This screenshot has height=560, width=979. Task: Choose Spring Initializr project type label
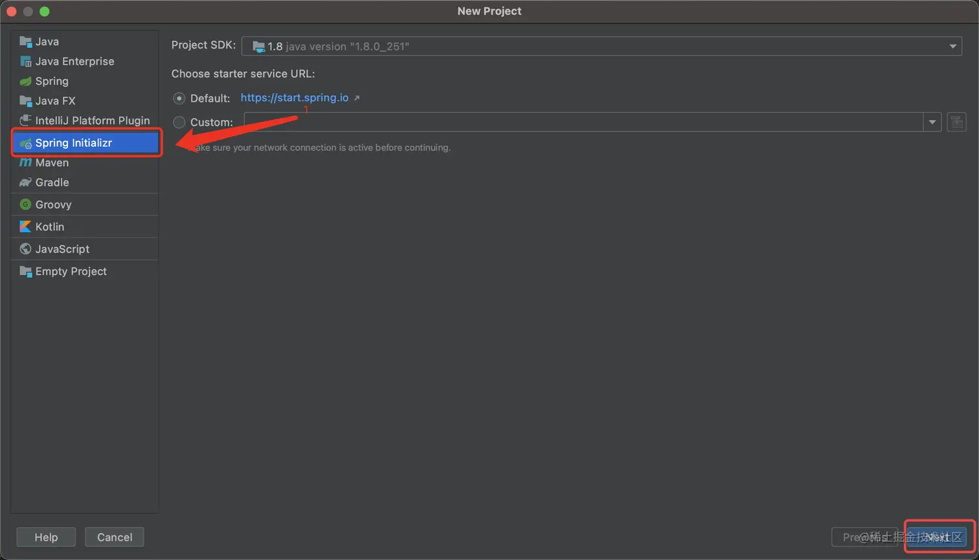(74, 143)
